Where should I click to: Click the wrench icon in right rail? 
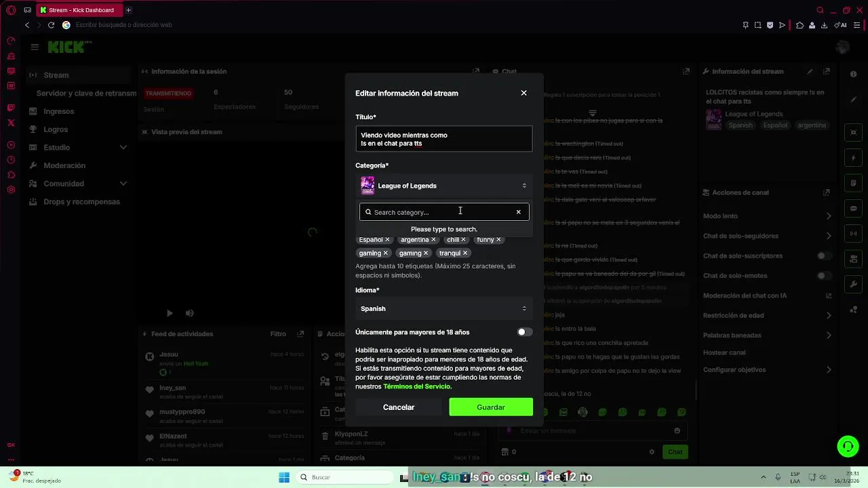(854, 284)
